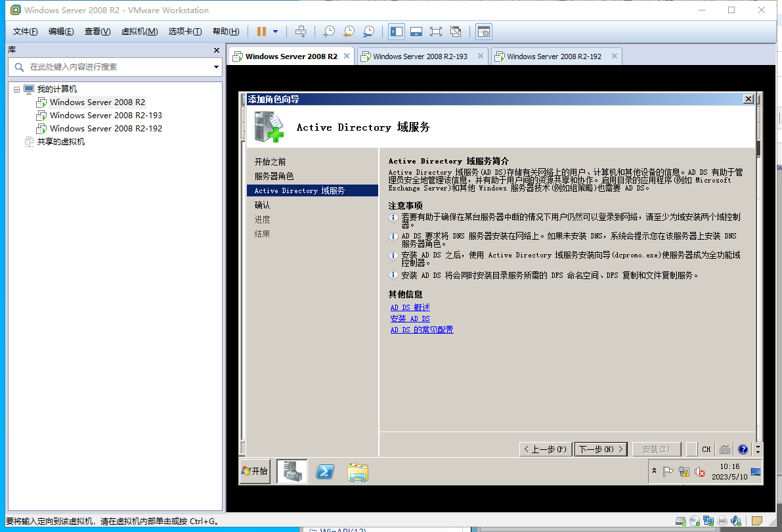Go to the 开始之前 wizard step
The width and height of the screenshot is (782, 532).
[271, 162]
